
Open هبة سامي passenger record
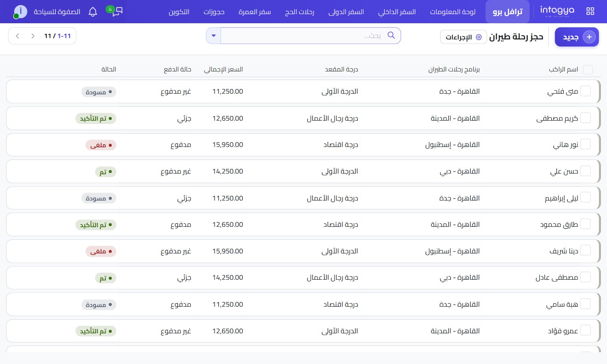point(562,304)
